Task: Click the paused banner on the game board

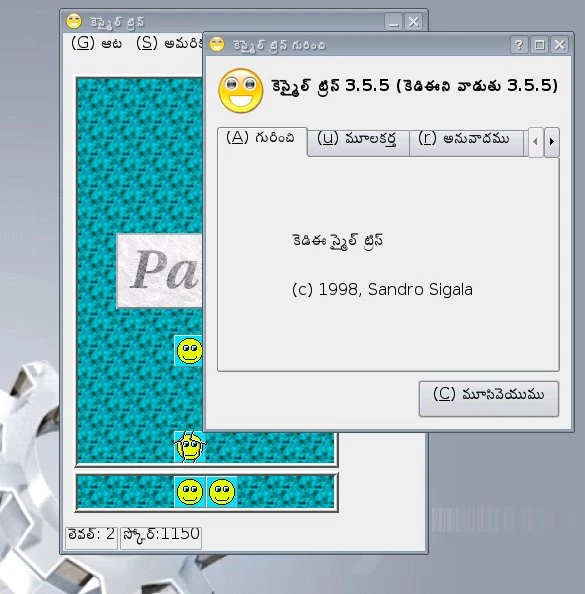Action: [x=160, y=270]
